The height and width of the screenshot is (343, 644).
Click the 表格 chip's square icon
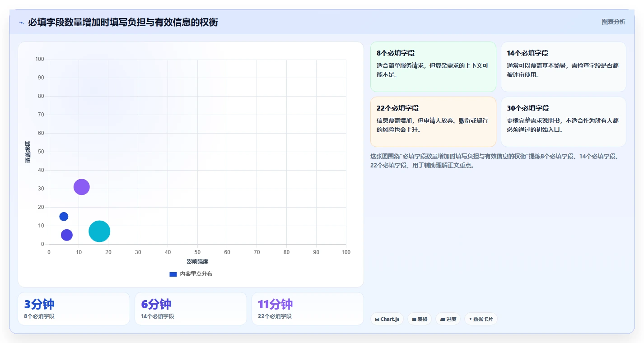pyautogui.click(x=414, y=320)
